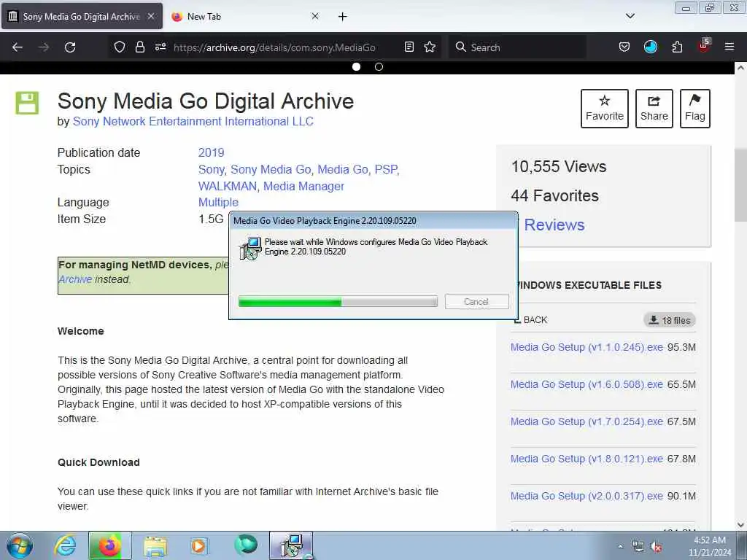Download Media Go Setup (v1.1.0.245).exe

[587, 347]
